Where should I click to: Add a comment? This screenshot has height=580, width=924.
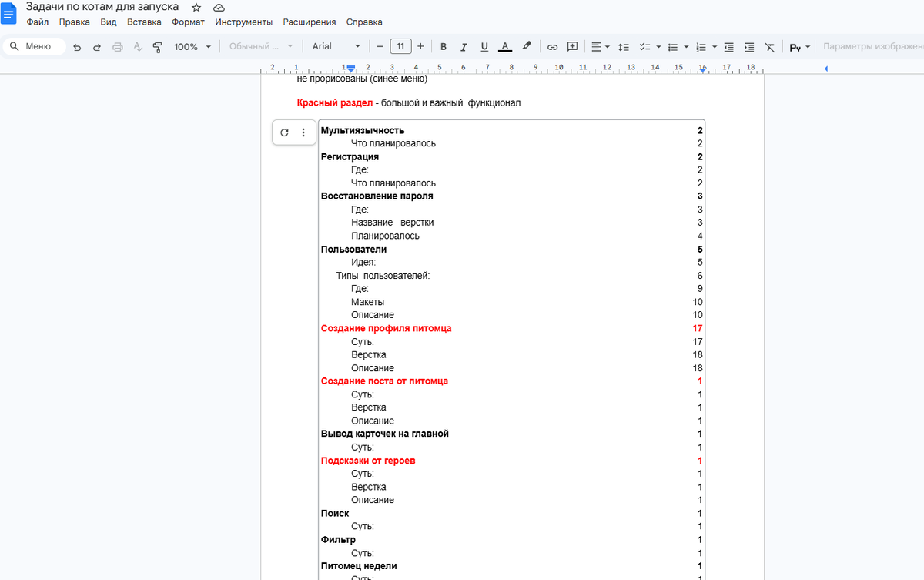point(572,47)
